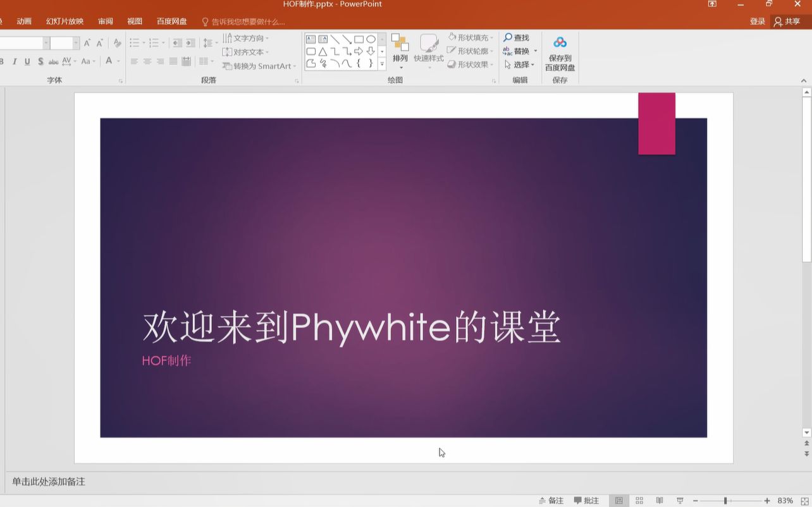Open the 百度网盘 tab

[x=172, y=21]
